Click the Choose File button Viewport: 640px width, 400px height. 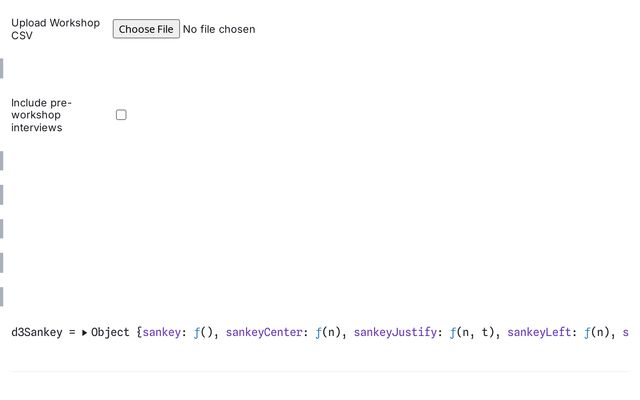pos(146,29)
